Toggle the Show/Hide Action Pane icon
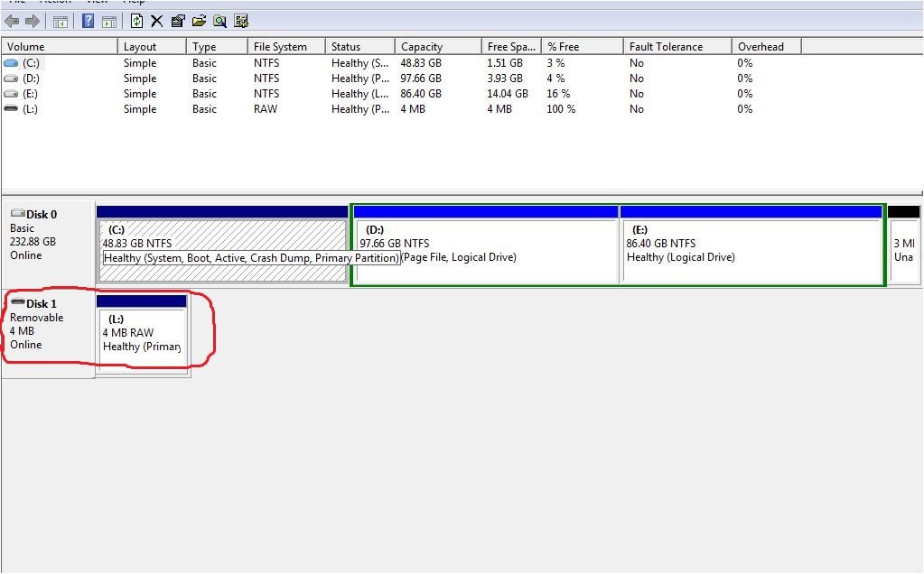Viewport: 924px width, 574px height. click(x=108, y=21)
